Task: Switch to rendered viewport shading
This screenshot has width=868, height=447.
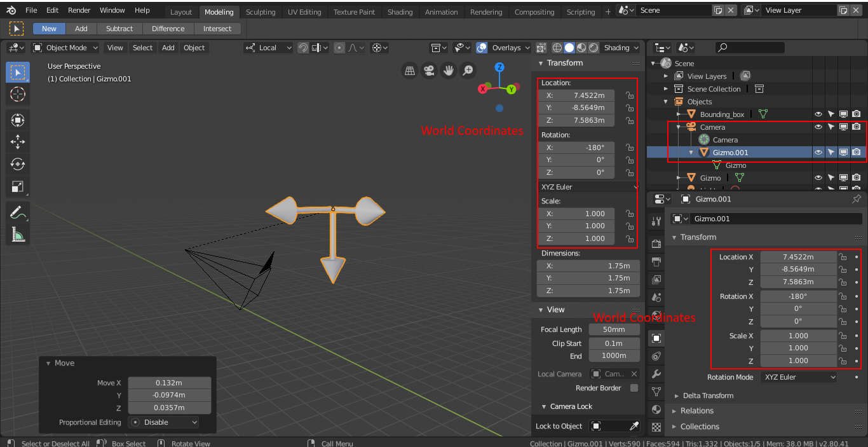Action: 593,48
